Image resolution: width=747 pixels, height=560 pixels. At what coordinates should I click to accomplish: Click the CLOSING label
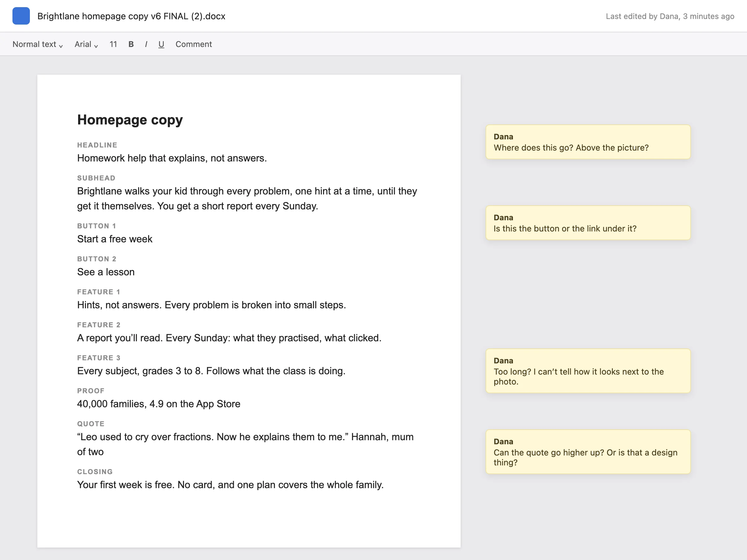(x=95, y=472)
